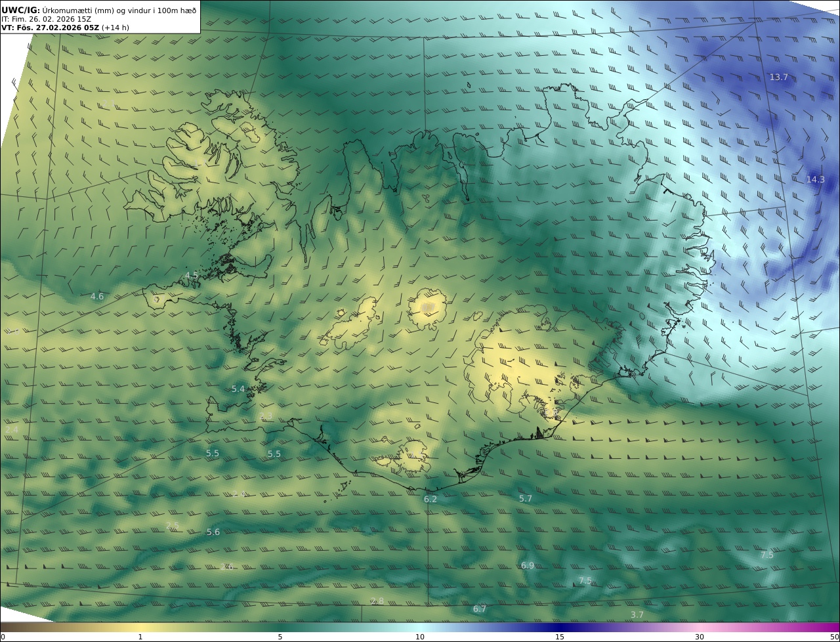The image size is (840, 642).
Task: Select the 4.6 value label
Action: (96, 297)
